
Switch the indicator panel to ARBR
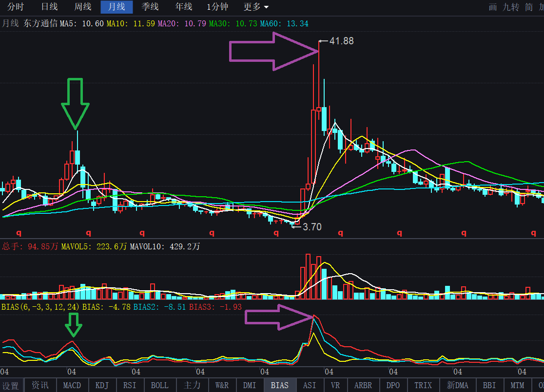pos(363,385)
